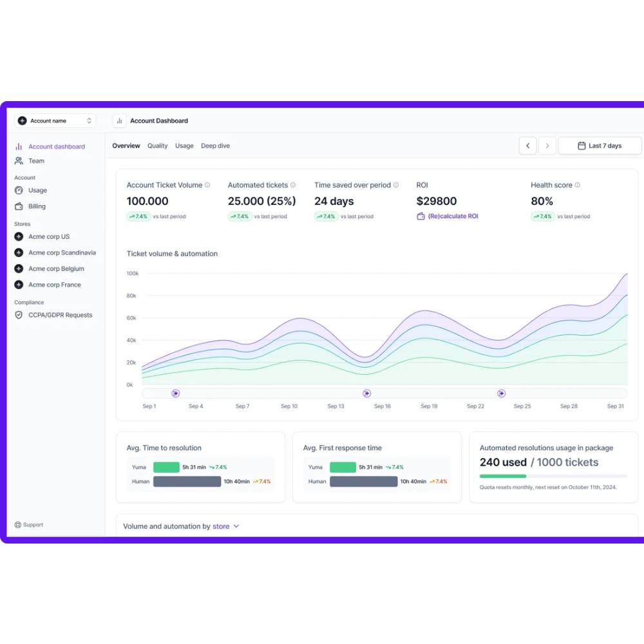Open the Last 7 days date picker
The height and width of the screenshot is (644, 644).
600,146
